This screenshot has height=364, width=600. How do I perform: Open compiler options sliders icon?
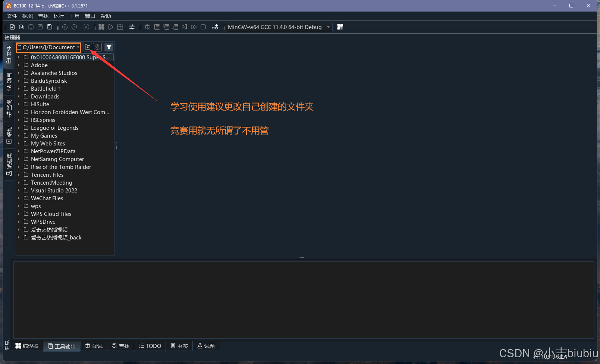[132, 27]
